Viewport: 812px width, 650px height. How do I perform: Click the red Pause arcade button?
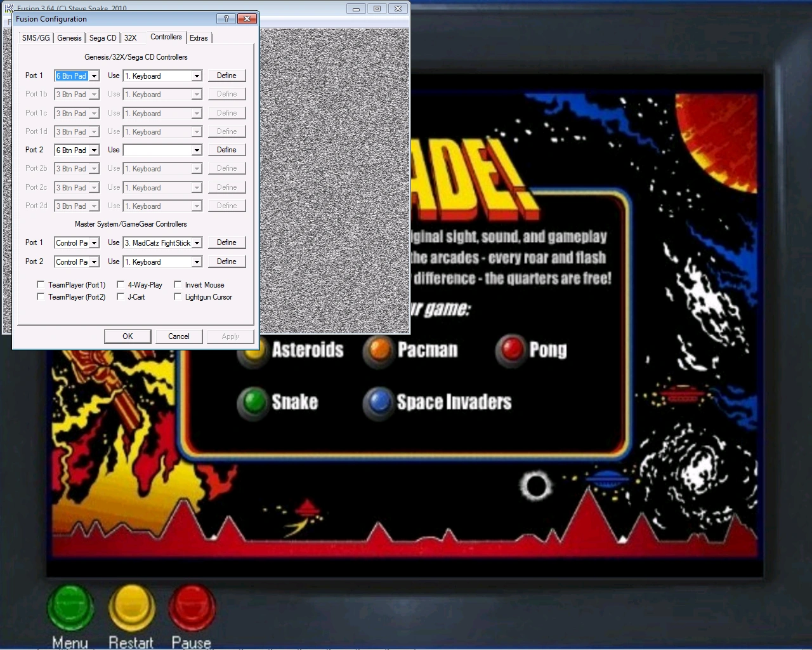(192, 607)
